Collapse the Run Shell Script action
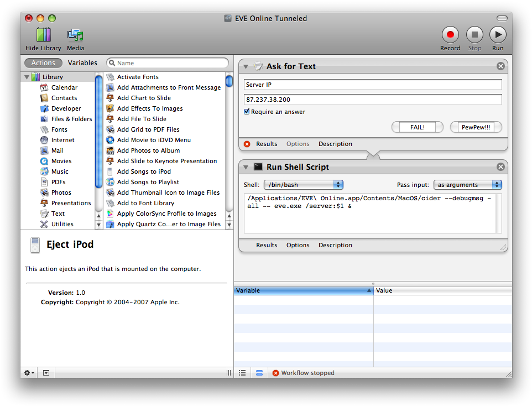The width and height of the screenshot is (532, 406). pyautogui.click(x=246, y=167)
